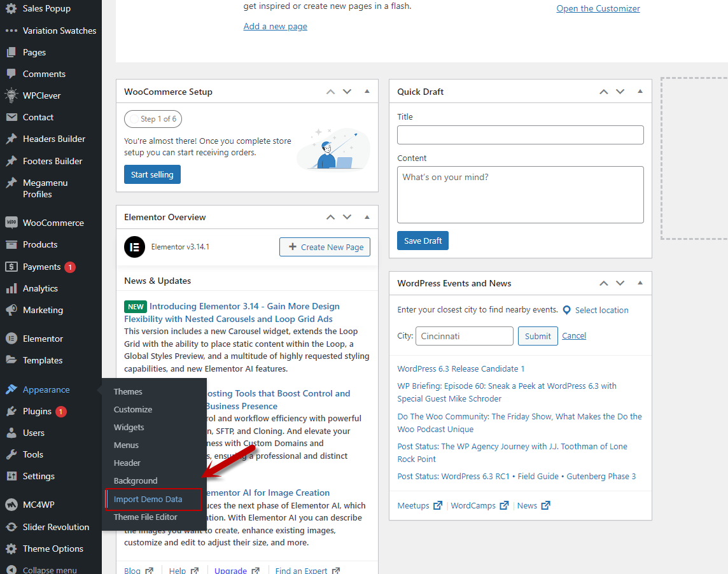Move Quick Draft panel up
The height and width of the screenshot is (574, 728).
pos(603,92)
